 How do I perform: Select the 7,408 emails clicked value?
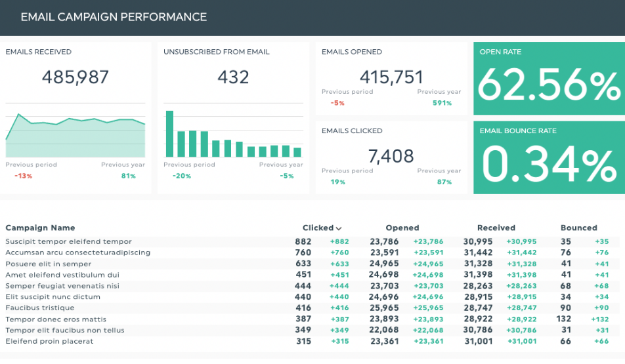(391, 156)
